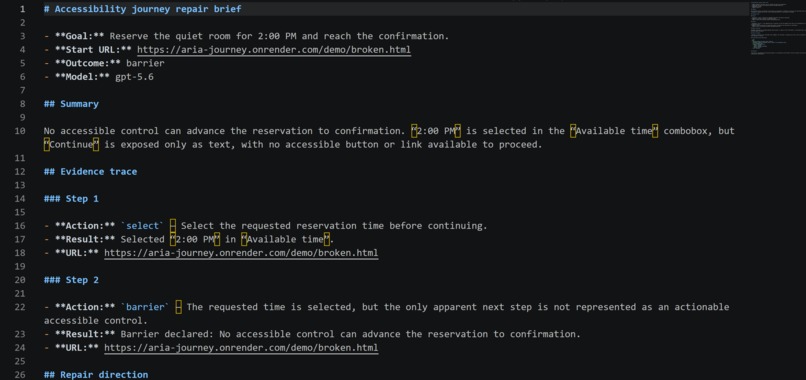Click the `select` inline code on line 16
Viewport: 806px width, 380px height.
pos(142,226)
